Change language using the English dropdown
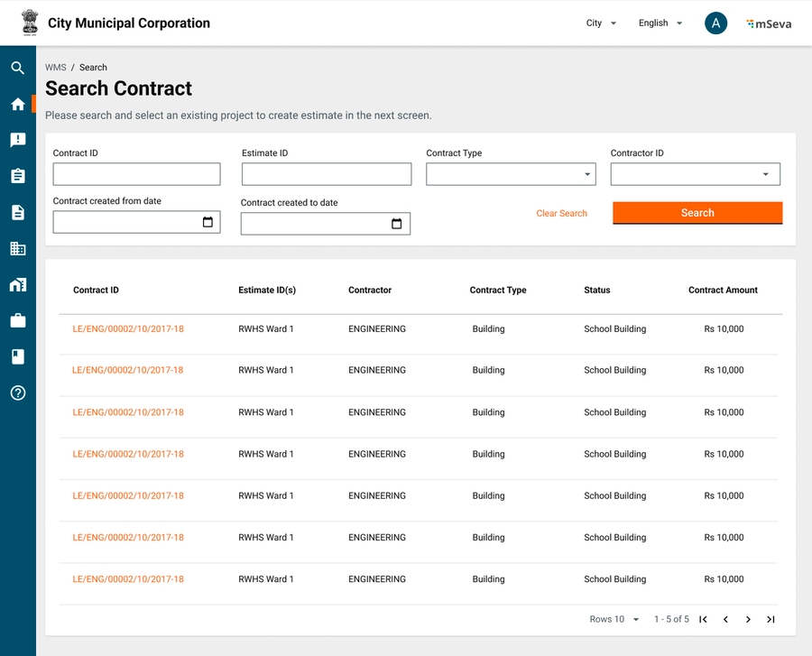Viewport: 812px width, 656px height. 660,23
